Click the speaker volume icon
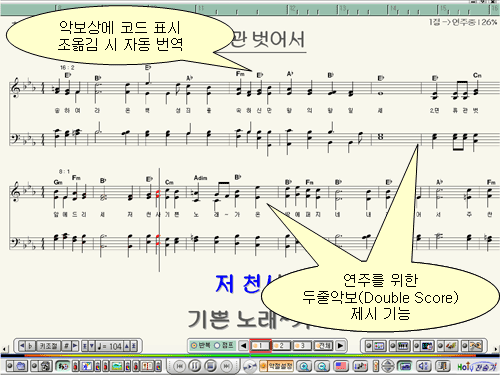 [x=424, y=366]
